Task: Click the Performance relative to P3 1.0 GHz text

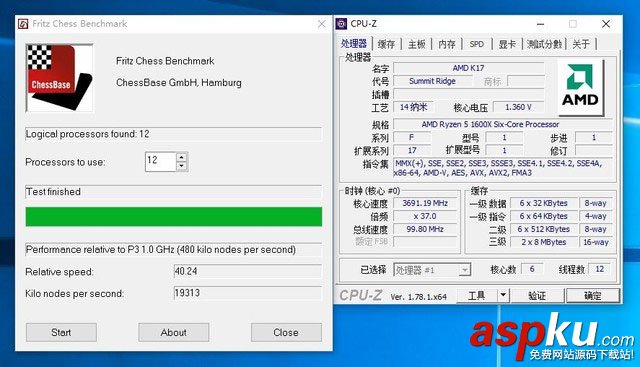Action: pyautogui.click(x=160, y=249)
